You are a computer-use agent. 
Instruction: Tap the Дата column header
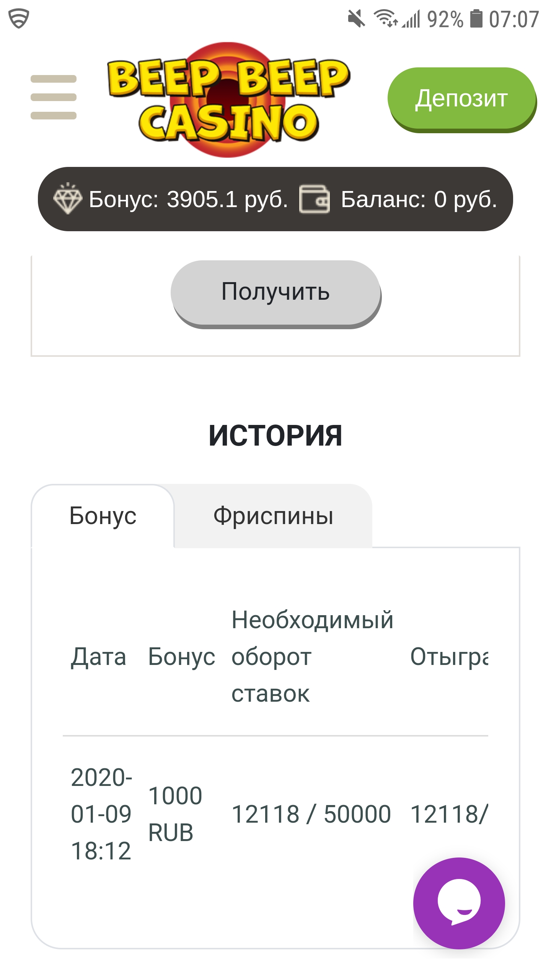98,657
